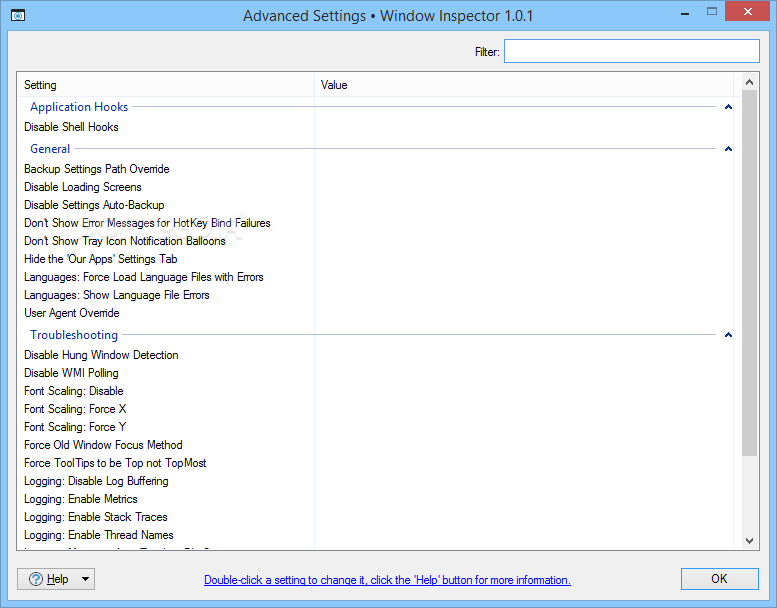Select Font Scaling: Disable row
777x608 pixels.
pos(74,391)
